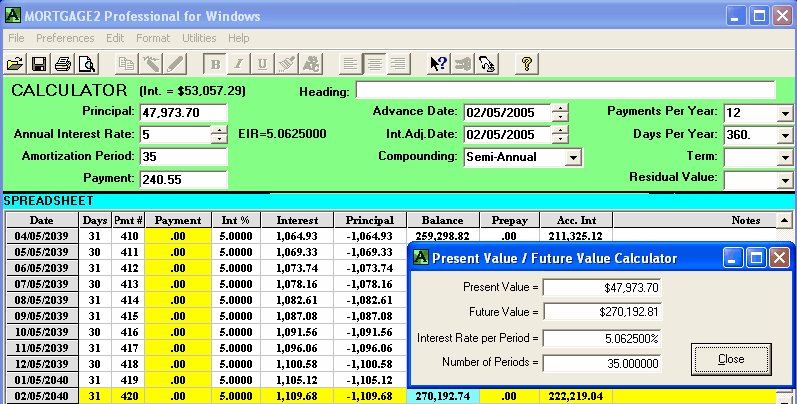
Task: Select the align left icon
Action: pyautogui.click(x=350, y=64)
